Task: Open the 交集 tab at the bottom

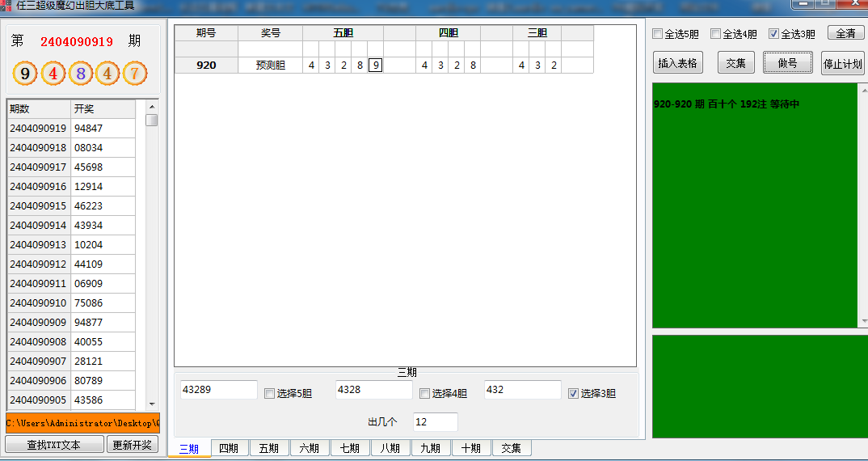Action: coord(511,448)
